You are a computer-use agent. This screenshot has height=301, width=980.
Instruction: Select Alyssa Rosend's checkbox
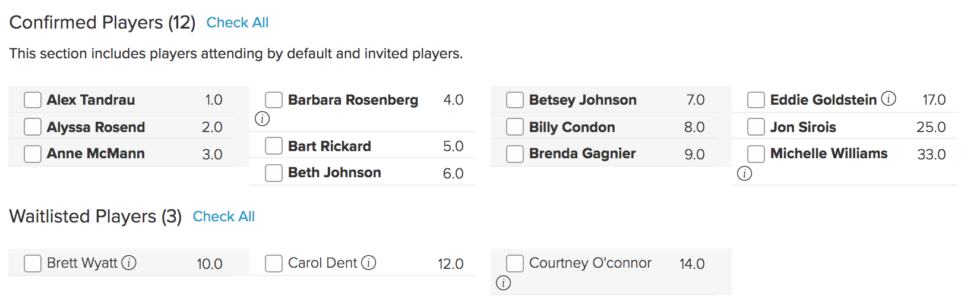(x=33, y=127)
